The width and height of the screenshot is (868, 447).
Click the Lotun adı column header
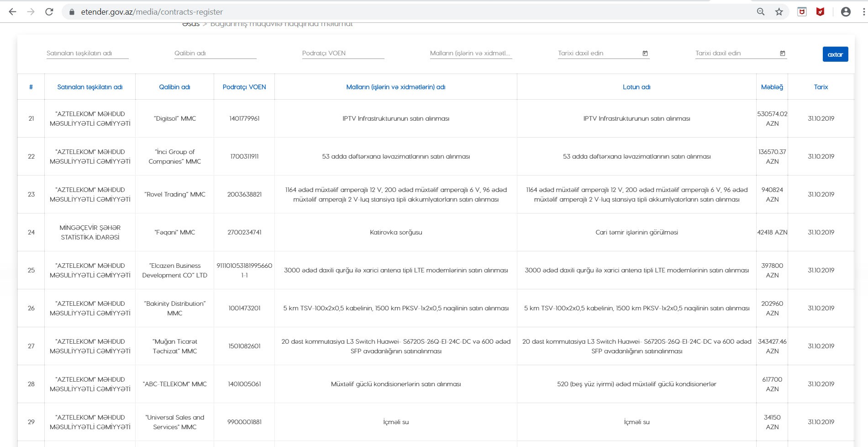[x=636, y=87]
